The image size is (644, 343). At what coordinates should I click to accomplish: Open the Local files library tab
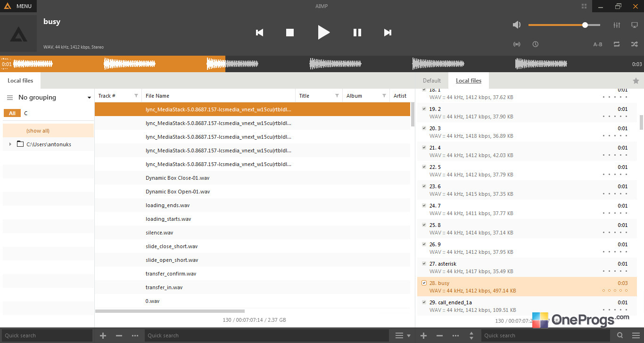(20, 81)
